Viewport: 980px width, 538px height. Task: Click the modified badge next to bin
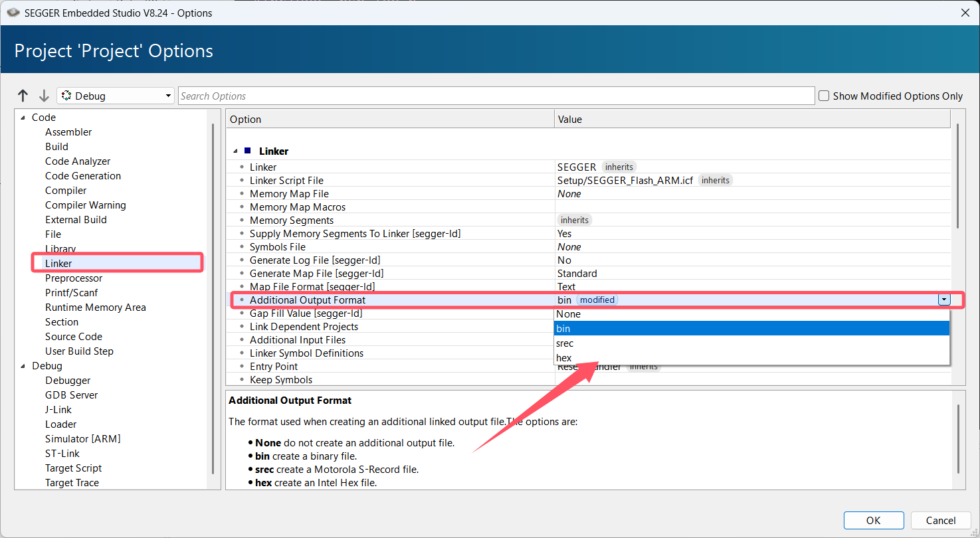[x=597, y=300]
